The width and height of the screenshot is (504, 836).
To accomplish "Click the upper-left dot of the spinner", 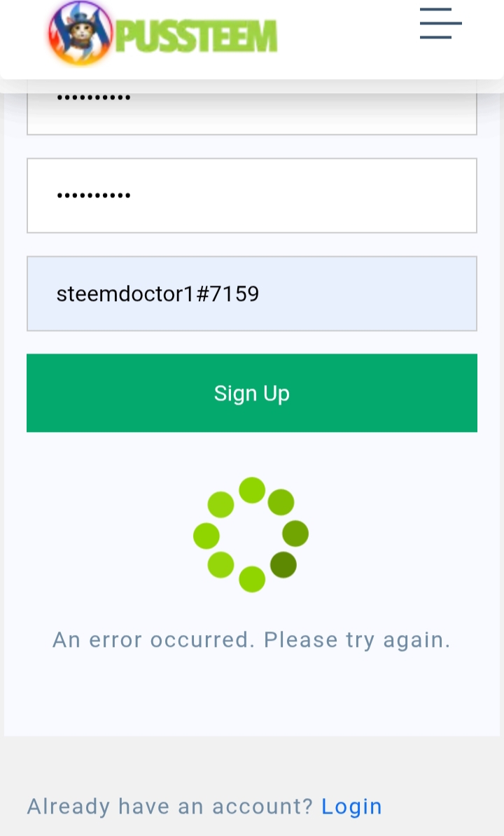I will coord(220,504).
